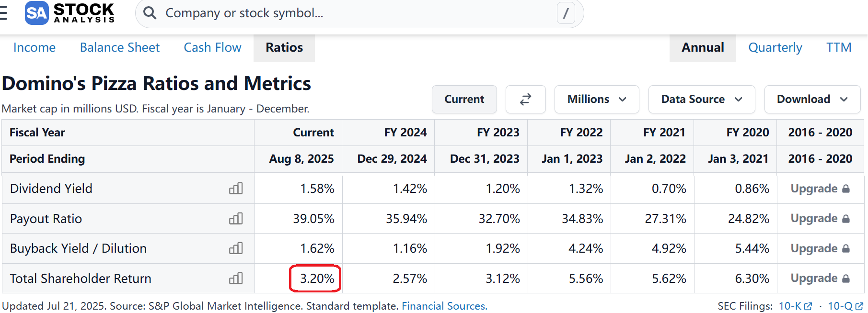The width and height of the screenshot is (868, 313).
Task: Click Upgrade in Dividend Yield row
Action: pos(814,189)
